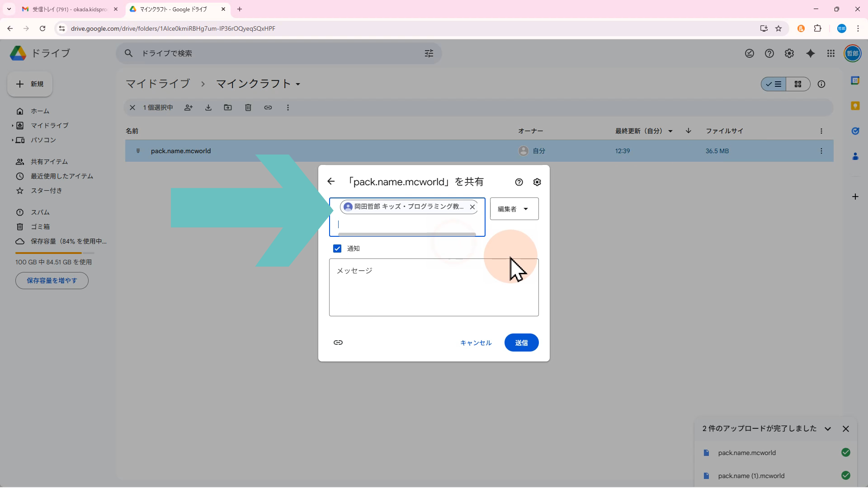Image resolution: width=868 pixels, height=488 pixels.
Task: Uncheck the 通知 notification checkbox
Action: point(337,249)
